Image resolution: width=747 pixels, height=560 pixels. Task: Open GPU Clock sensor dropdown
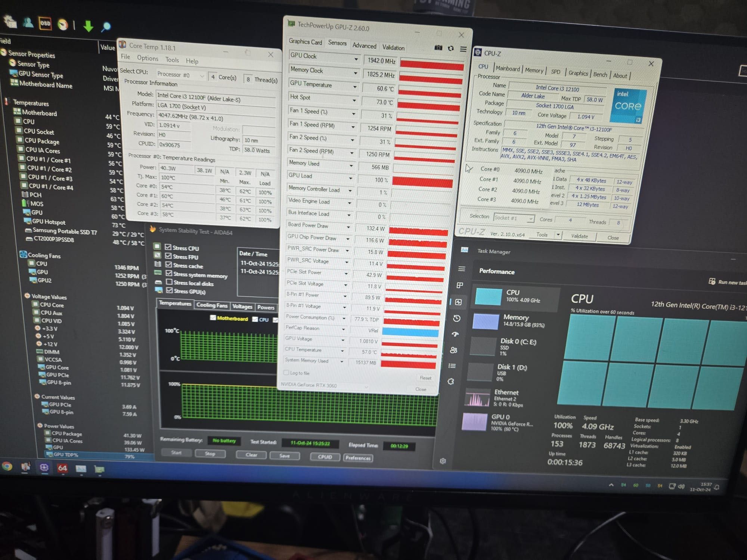356,59
